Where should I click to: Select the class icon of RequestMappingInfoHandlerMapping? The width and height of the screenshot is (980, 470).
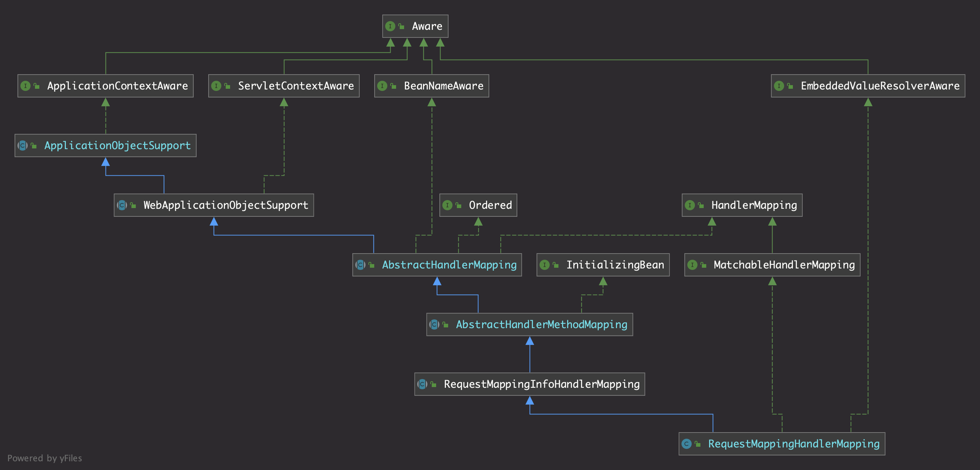click(422, 384)
